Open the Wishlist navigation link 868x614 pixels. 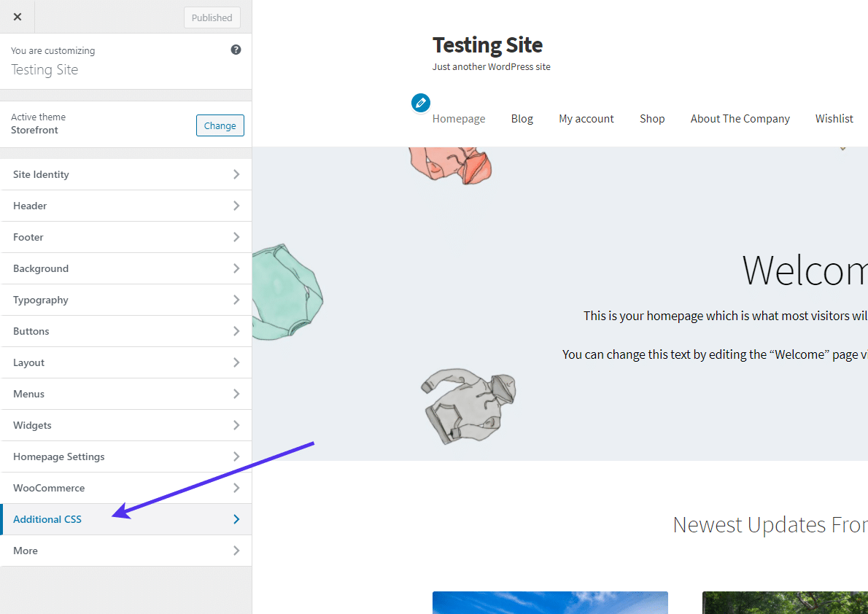tap(834, 119)
